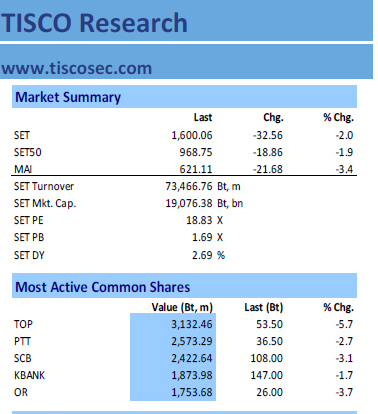Click the OR percent change -3.7

pyautogui.click(x=344, y=392)
